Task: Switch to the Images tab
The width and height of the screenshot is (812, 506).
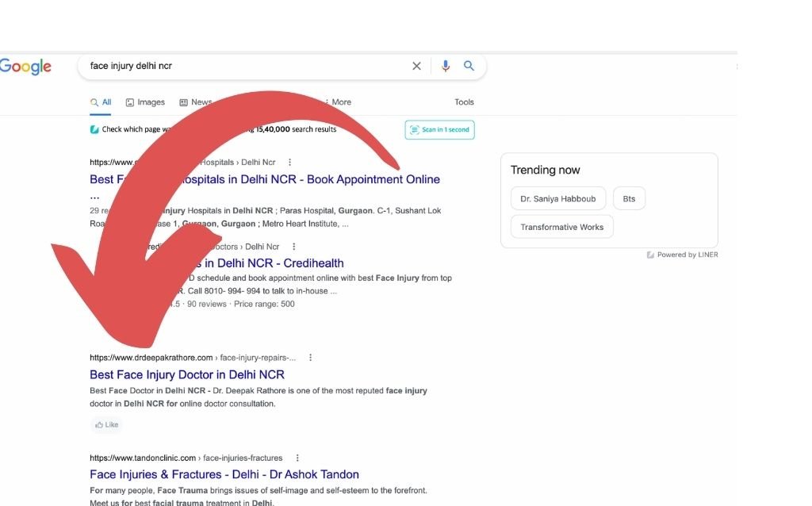Action: pos(145,102)
